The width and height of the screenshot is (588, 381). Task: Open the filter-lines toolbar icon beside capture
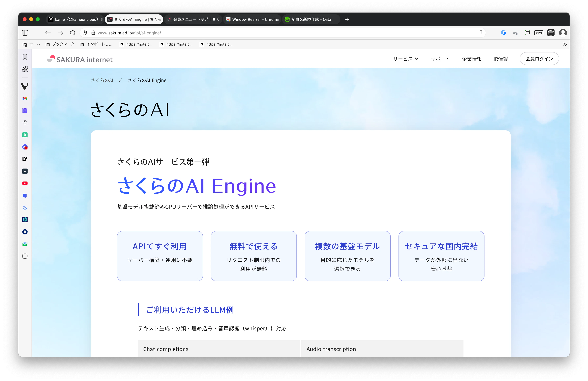[515, 33]
